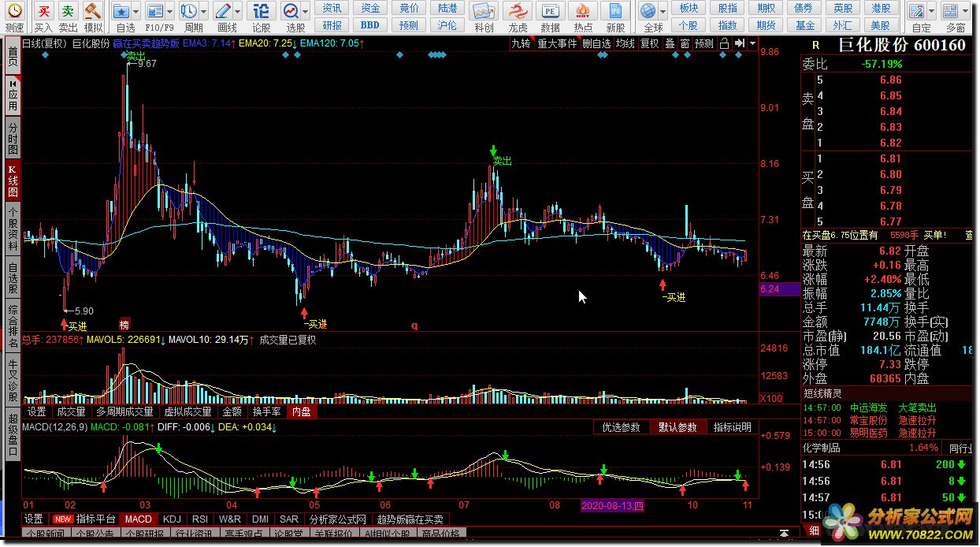
Task: Select the 换手率 volume sub-tab
Action: tap(266, 411)
